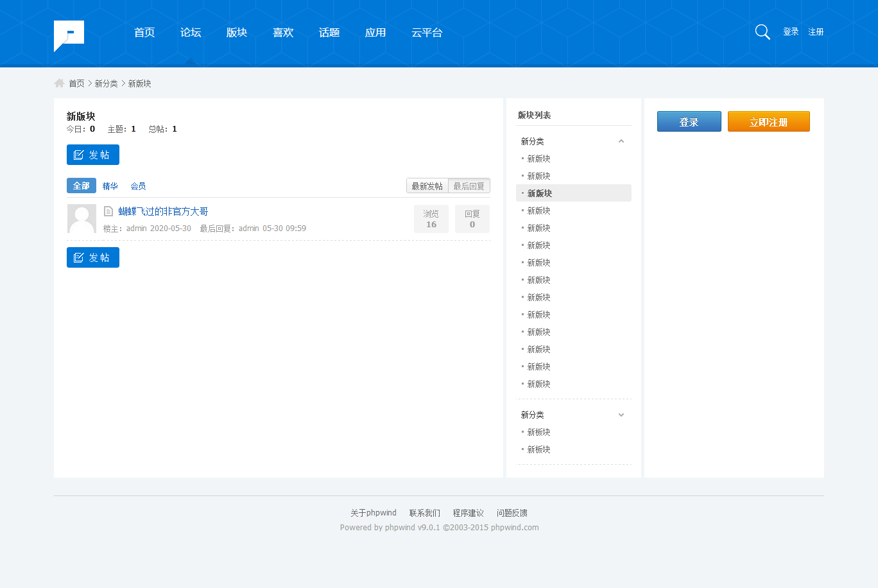Click the 楼主 admin author link
The height and width of the screenshot is (588, 878).
[x=137, y=229]
